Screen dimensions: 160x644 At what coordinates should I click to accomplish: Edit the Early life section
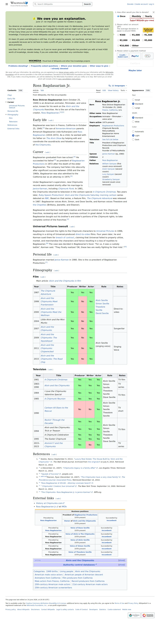click(51, 120)
